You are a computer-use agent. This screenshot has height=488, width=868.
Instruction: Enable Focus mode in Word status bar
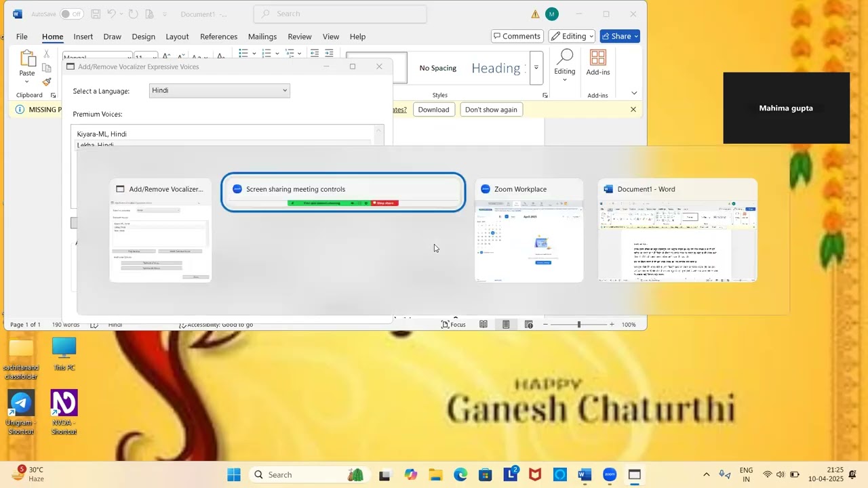tap(453, 325)
